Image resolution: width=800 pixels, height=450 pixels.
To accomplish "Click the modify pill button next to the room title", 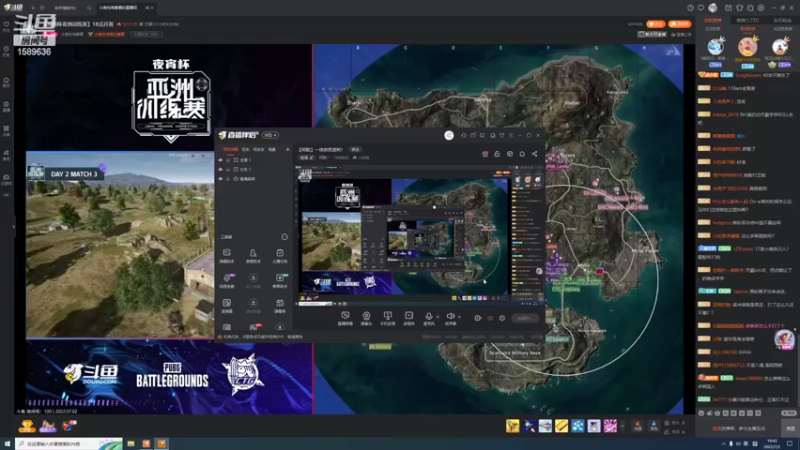I will [355, 149].
